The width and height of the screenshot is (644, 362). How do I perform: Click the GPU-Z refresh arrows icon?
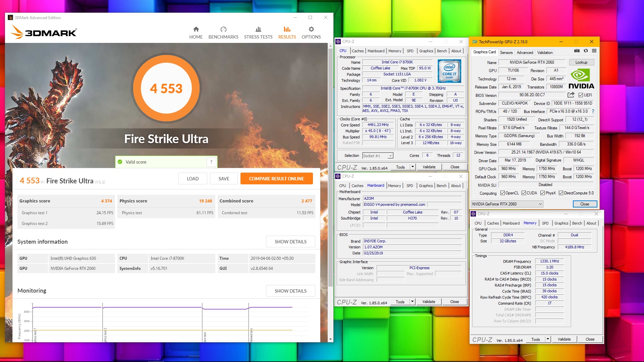coord(586,51)
